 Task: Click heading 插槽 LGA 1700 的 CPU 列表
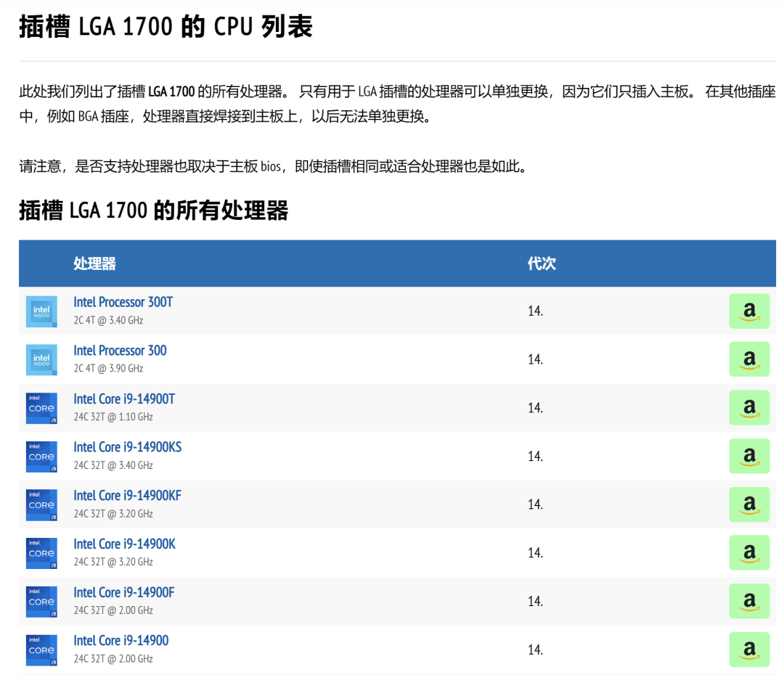[x=166, y=27]
